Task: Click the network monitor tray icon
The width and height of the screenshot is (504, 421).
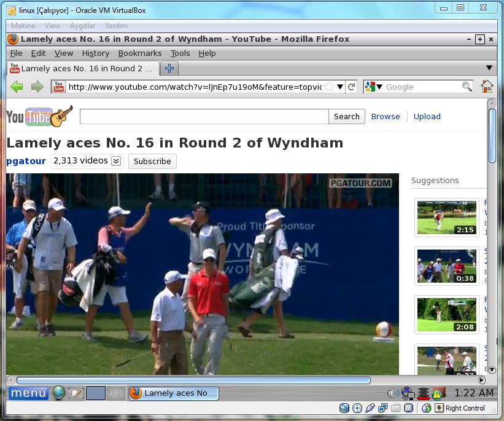Action: click(x=408, y=393)
